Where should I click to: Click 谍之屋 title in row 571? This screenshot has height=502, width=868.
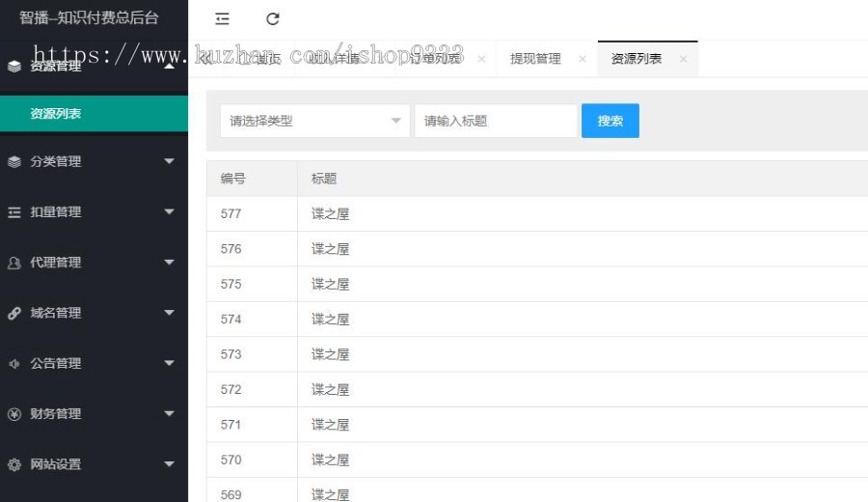pyautogui.click(x=331, y=425)
